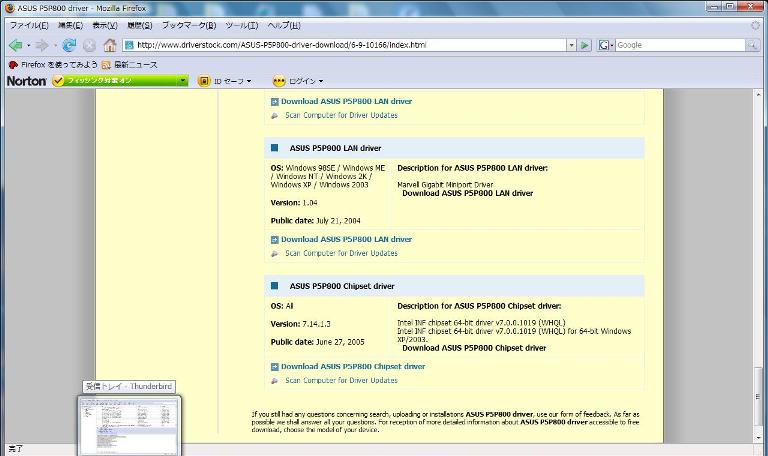The height and width of the screenshot is (456, 768).
Task: Open the 履歴(S) menu
Action: [140, 25]
